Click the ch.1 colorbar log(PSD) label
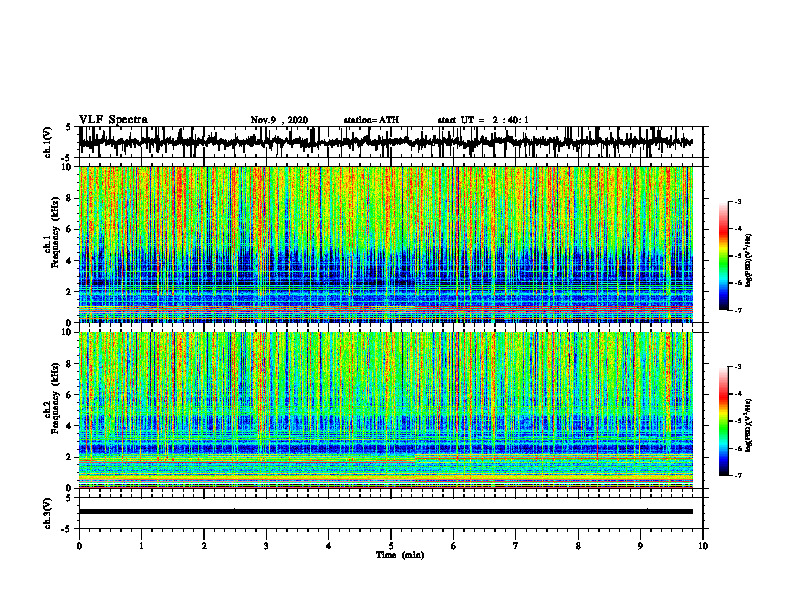Viewport: 792px width, 612px height. click(x=749, y=261)
